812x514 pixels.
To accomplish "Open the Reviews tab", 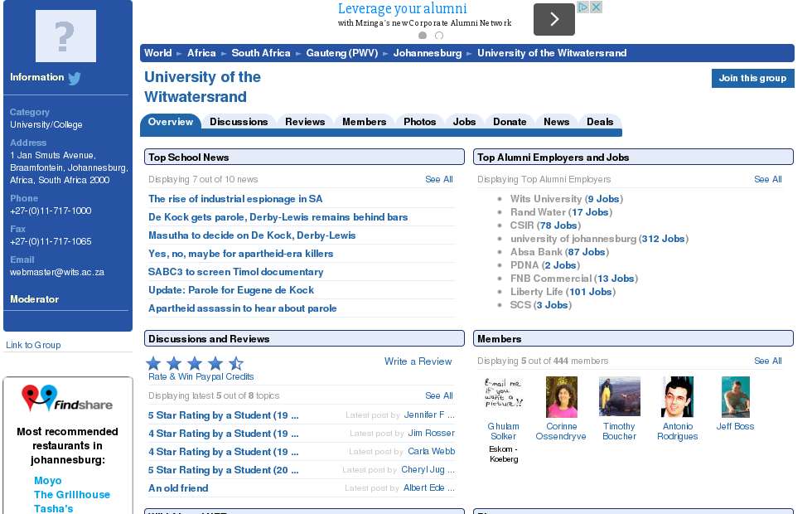I will coord(305,122).
